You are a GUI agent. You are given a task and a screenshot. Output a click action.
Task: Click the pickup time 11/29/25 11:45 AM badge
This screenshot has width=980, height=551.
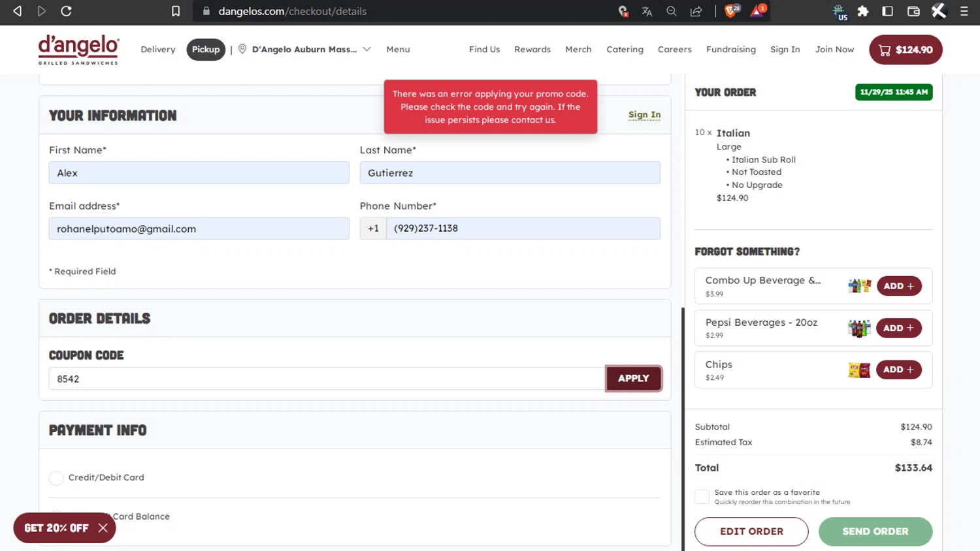894,92
